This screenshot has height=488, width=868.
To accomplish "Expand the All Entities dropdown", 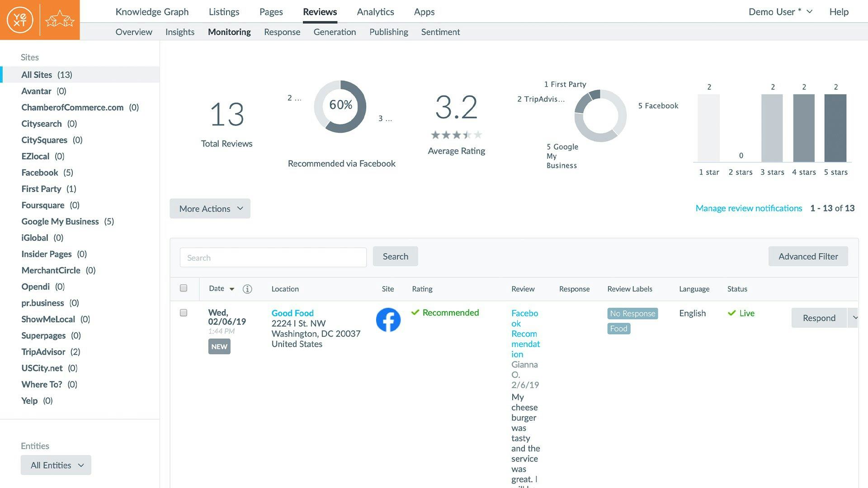I will tap(56, 465).
